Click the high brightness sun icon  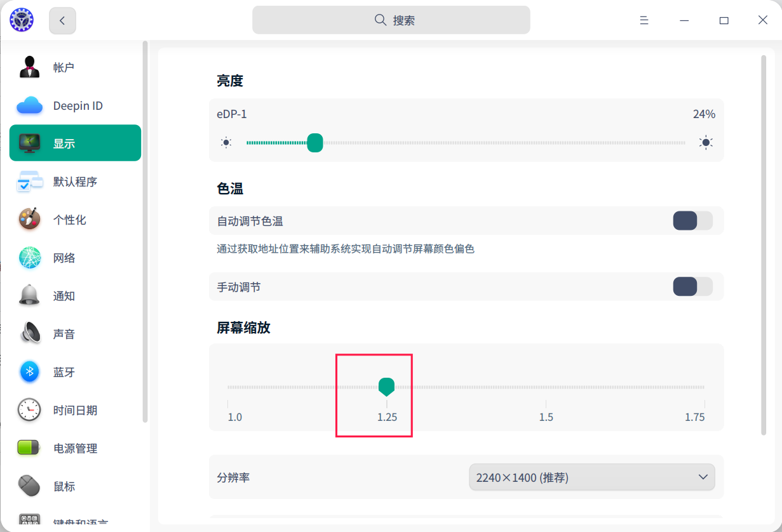click(706, 143)
